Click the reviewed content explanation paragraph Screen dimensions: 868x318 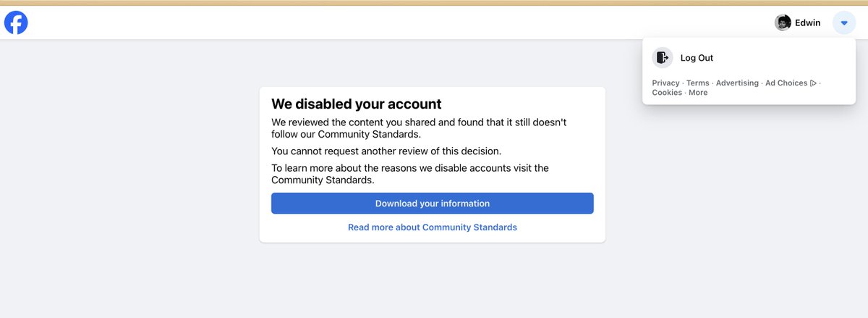coord(419,128)
